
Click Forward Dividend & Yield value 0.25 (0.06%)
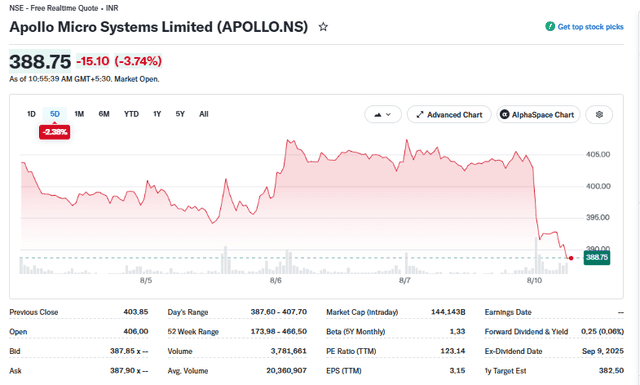click(x=602, y=332)
